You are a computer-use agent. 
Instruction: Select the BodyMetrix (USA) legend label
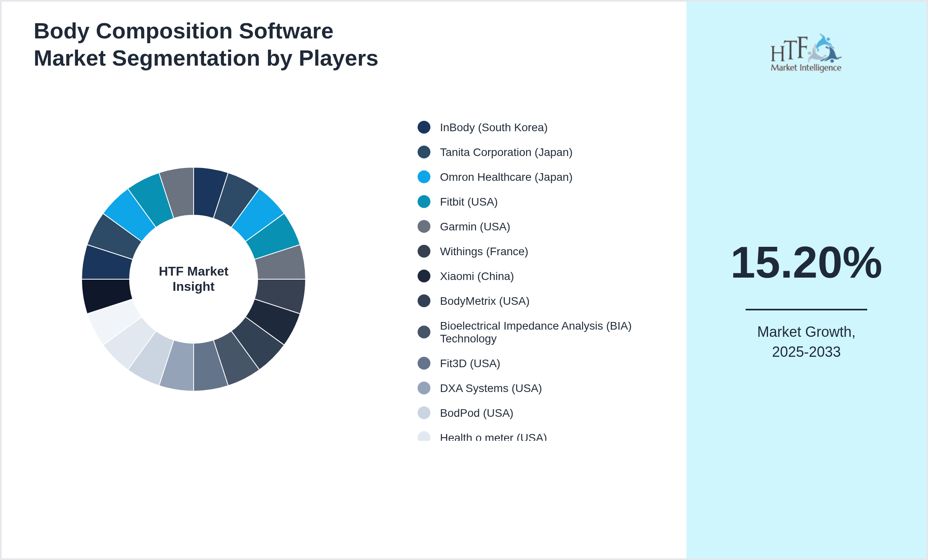coord(484,301)
